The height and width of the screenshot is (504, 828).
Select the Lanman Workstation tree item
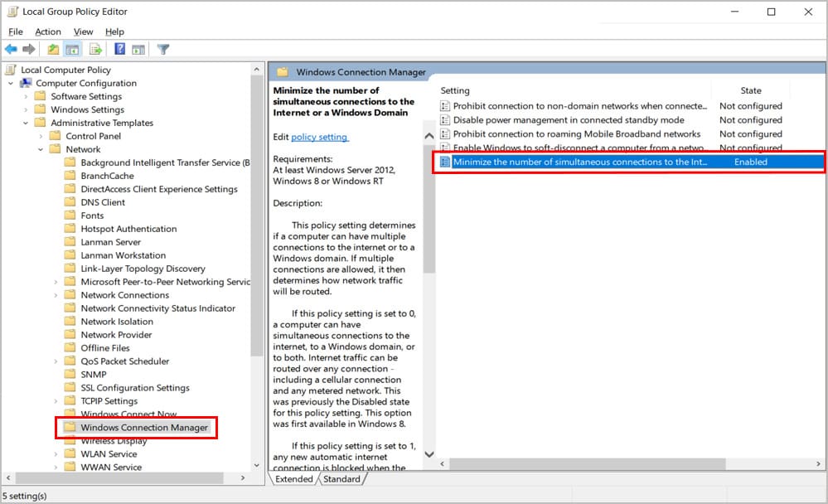tap(123, 254)
